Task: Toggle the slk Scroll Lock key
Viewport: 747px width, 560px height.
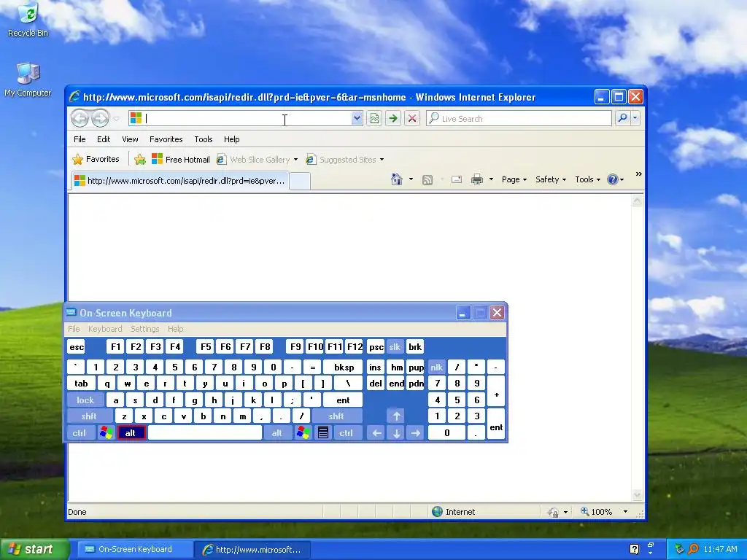Action: (395, 347)
